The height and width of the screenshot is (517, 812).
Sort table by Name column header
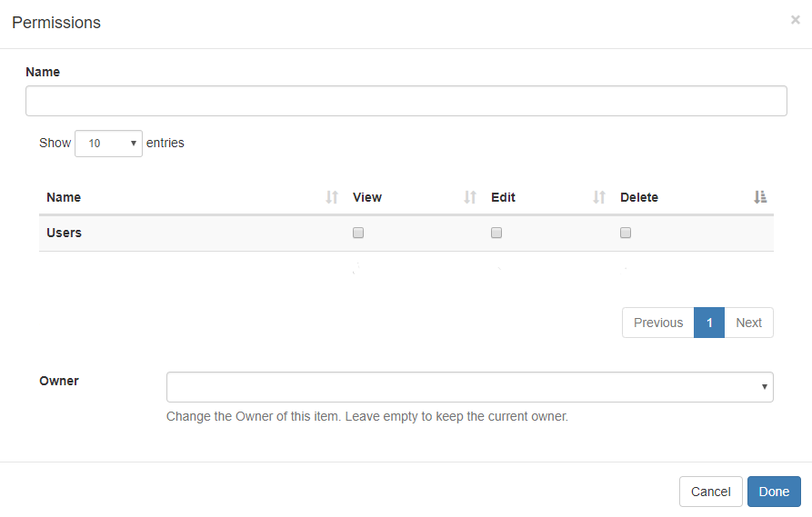(64, 197)
